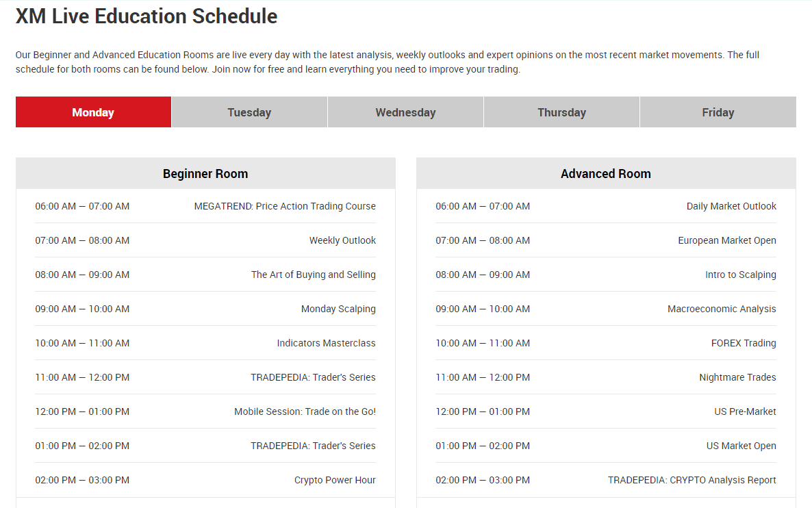
Task: Select the Monday tab
Action: (x=93, y=112)
